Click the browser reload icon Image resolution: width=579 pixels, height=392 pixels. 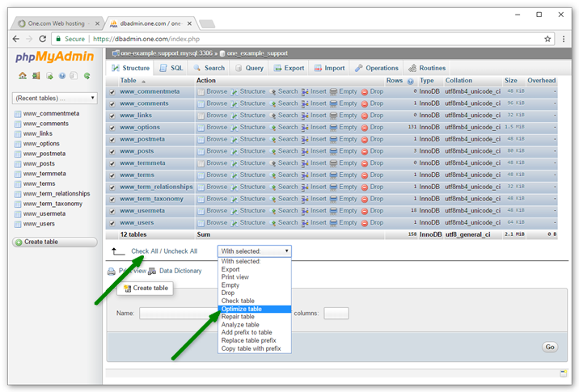point(43,39)
